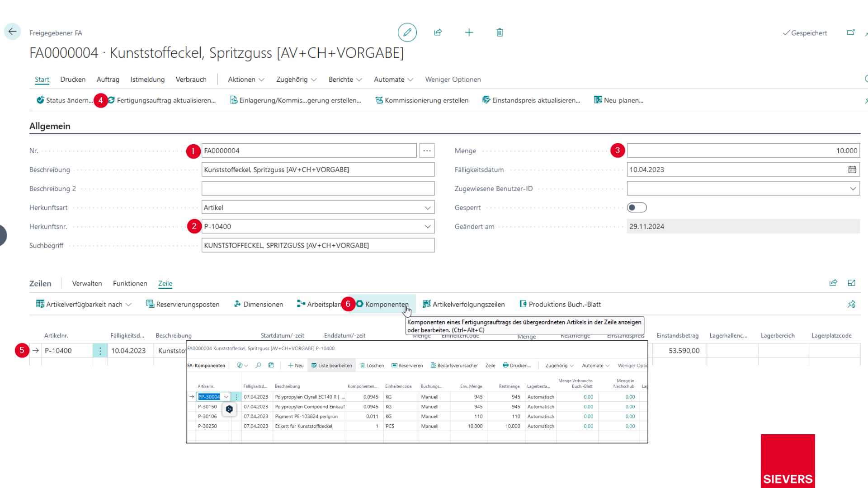Click the pencil edit icon
The height and width of the screenshot is (488, 868).
pyautogui.click(x=407, y=33)
